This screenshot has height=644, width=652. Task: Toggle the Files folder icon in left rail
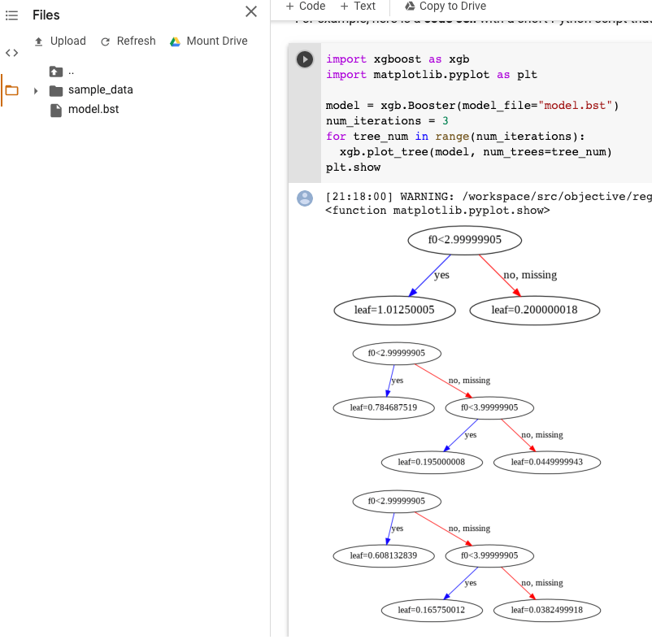click(11, 90)
